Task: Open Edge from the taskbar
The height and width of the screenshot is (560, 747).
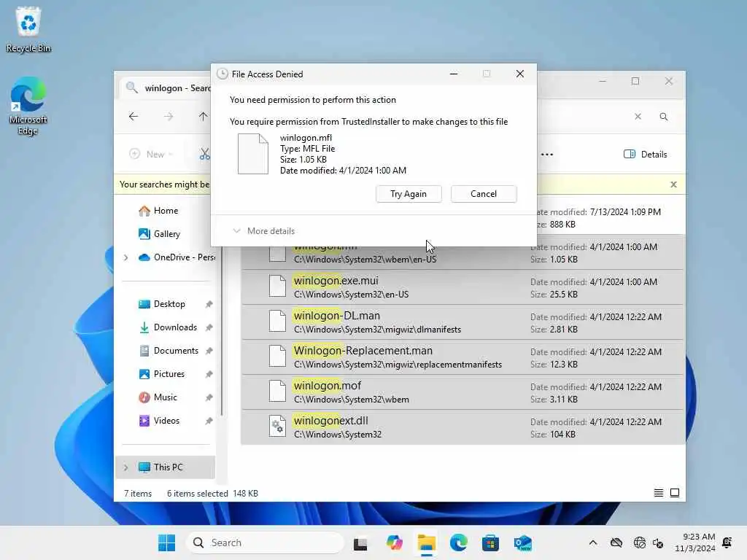Action: 458,542
